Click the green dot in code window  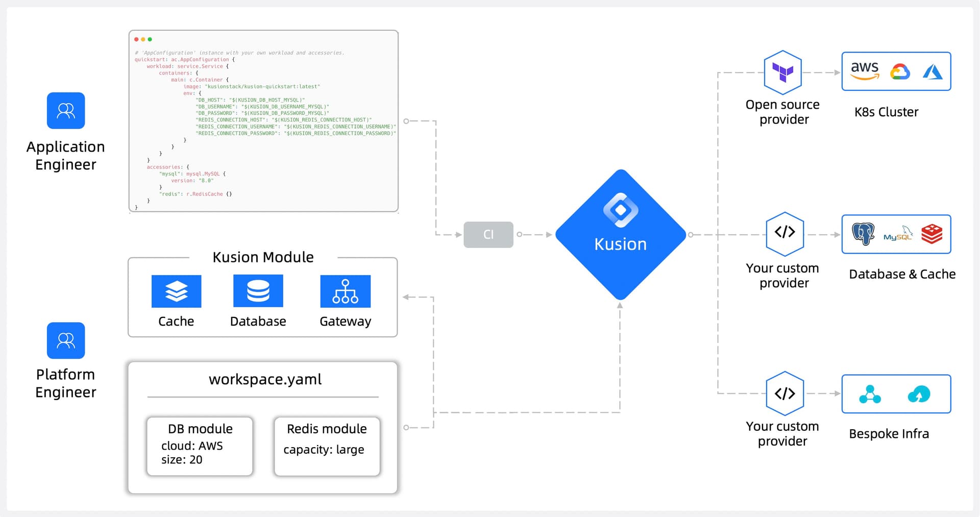(x=150, y=39)
